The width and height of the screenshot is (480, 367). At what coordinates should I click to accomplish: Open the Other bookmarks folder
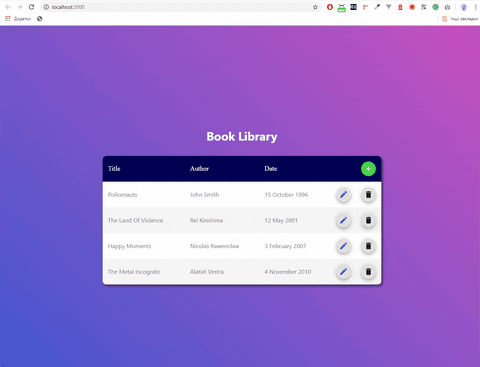pos(460,19)
